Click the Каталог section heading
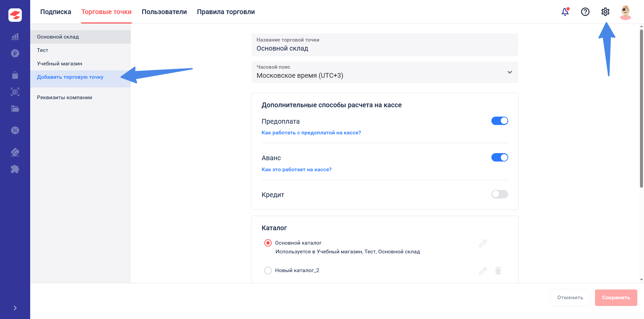The image size is (644, 319). (x=274, y=228)
